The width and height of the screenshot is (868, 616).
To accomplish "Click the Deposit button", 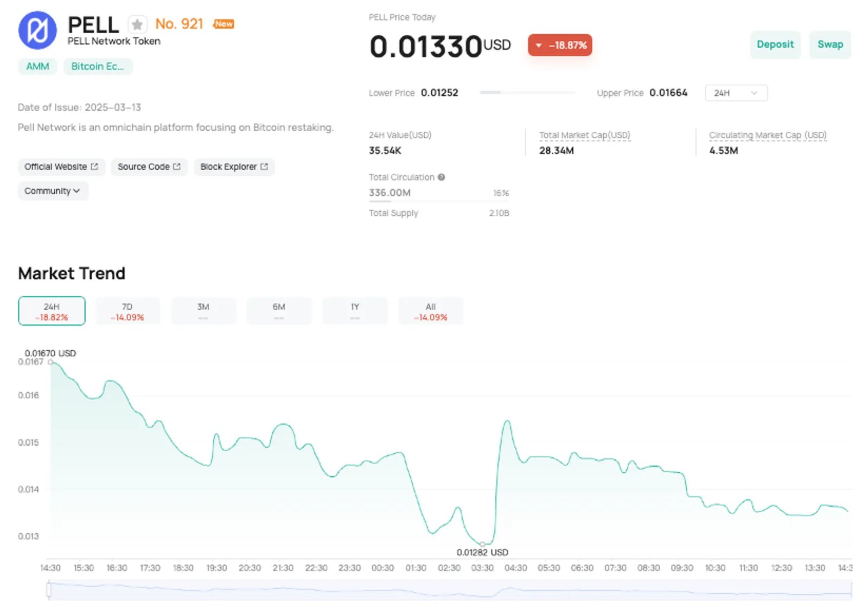I will point(775,44).
